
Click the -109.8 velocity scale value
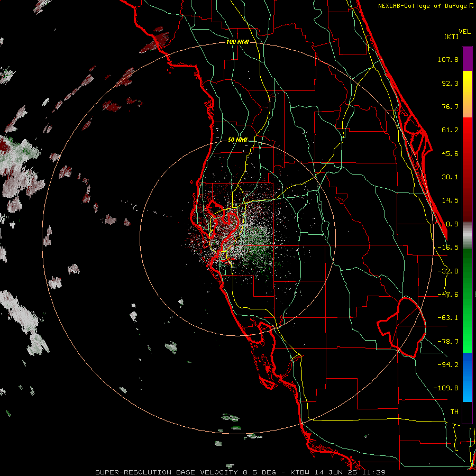(x=446, y=388)
